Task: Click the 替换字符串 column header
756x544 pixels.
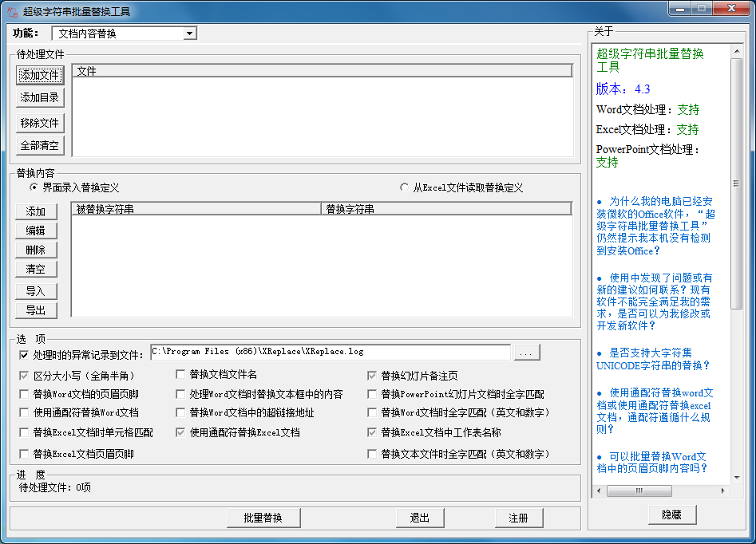Action: click(446, 209)
